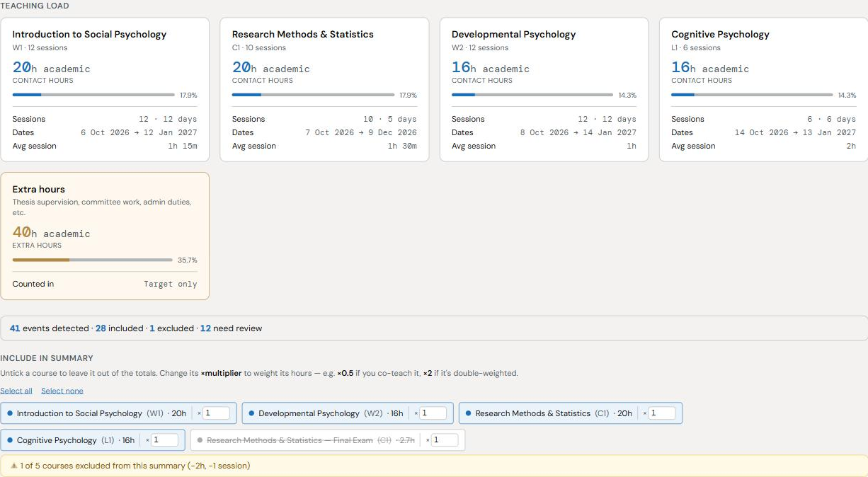Click '14 Oct 2026 → 13 Jan 2027' dates
Image resolution: width=868 pixels, height=477 pixels.
[795, 132]
